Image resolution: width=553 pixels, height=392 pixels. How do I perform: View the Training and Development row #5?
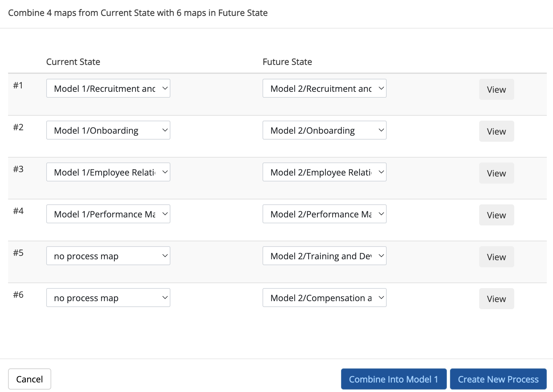(x=496, y=257)
